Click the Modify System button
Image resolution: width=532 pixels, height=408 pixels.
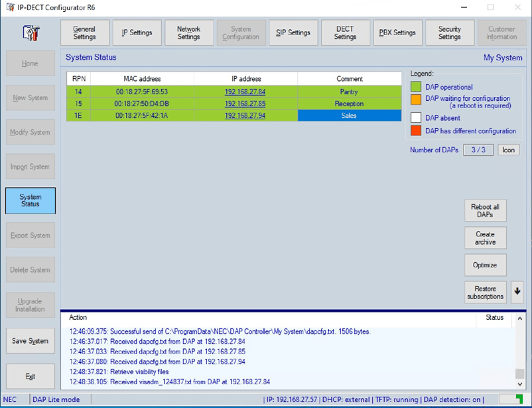31,132
